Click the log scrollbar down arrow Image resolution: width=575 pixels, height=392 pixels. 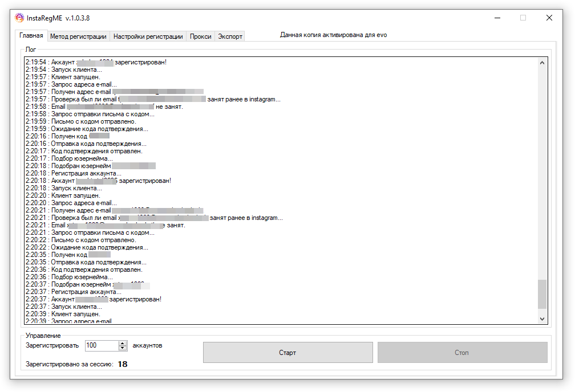point(542,318)
